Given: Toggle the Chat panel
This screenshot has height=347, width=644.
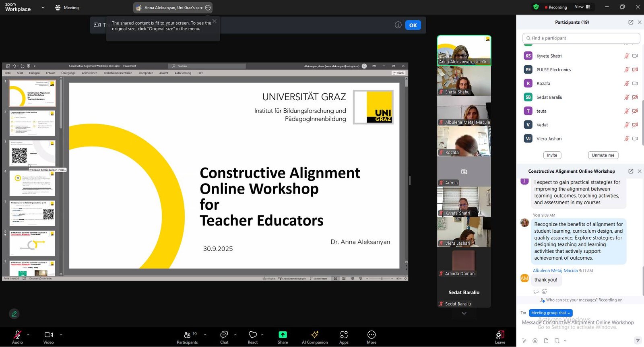Looking at the screenshot, I should coord(224,337).
